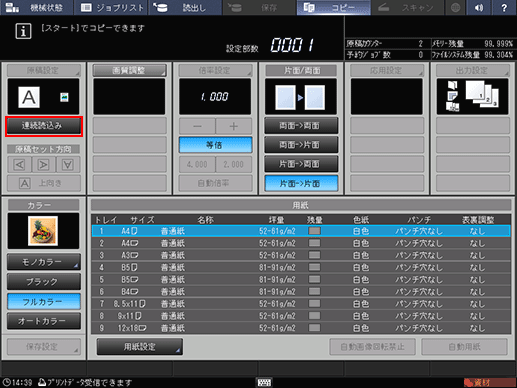
Task: Click the keyboard icon in status bar
Action: 264,382
